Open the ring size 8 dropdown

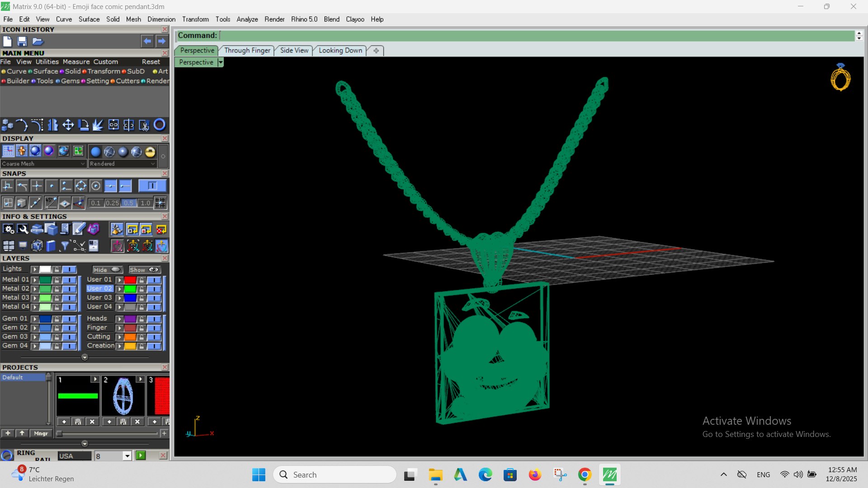tap(127, 456)
